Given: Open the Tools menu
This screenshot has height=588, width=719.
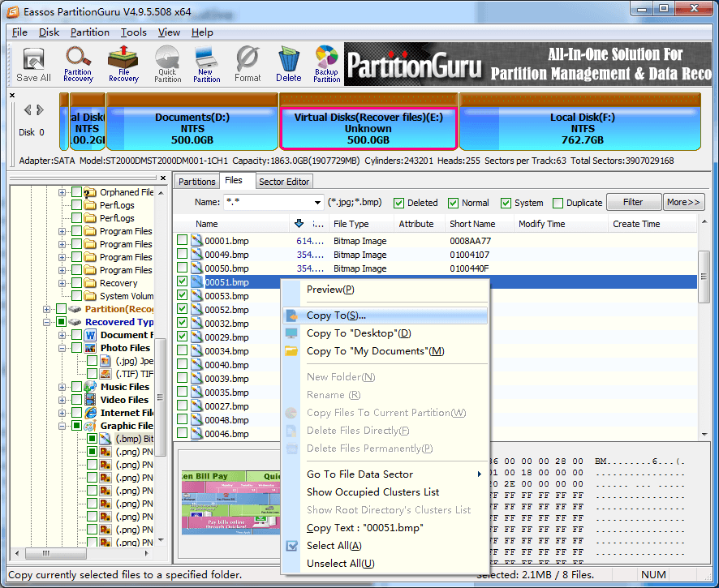Looking at the screenshot, I should (133, 32).
